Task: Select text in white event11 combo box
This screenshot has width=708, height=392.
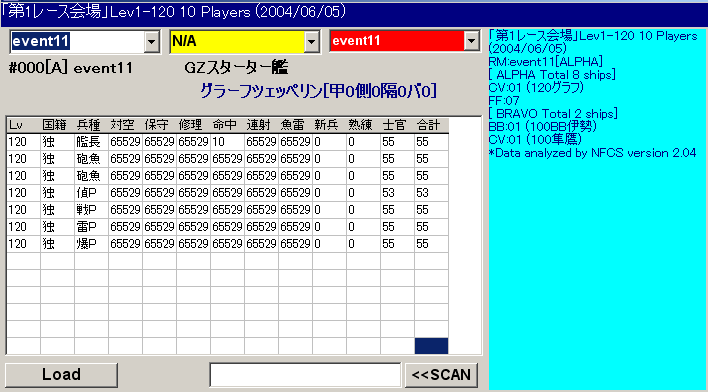Action: 77,42
